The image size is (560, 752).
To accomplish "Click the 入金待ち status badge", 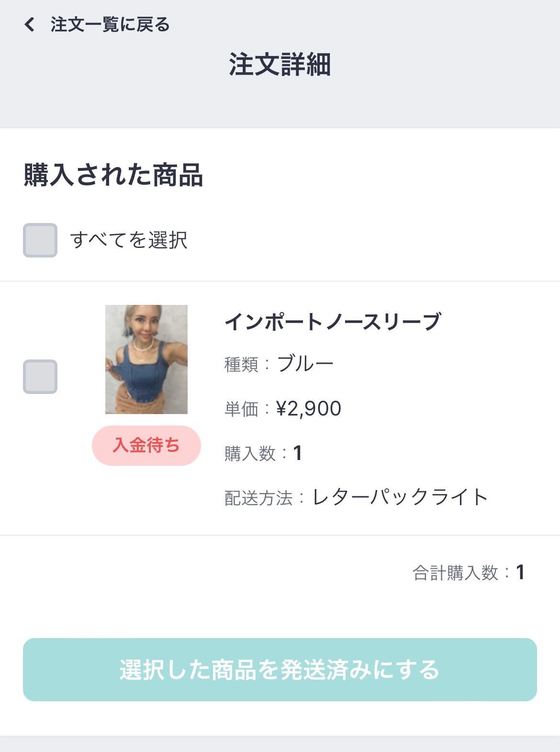I will pos(146,446).
